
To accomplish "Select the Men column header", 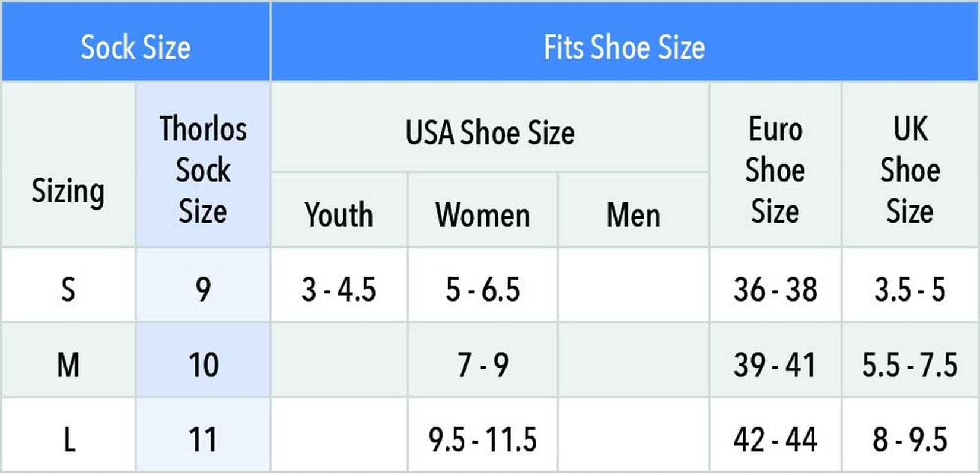I will [633, 214].
